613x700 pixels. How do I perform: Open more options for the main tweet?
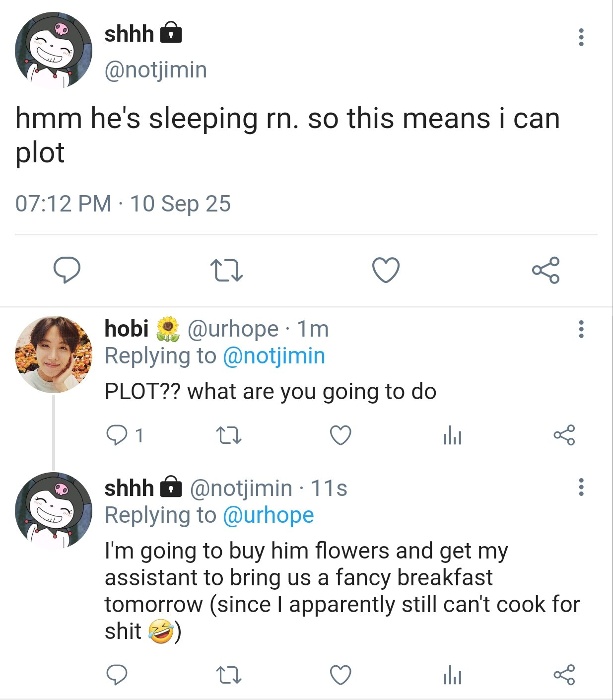[581, 37]
